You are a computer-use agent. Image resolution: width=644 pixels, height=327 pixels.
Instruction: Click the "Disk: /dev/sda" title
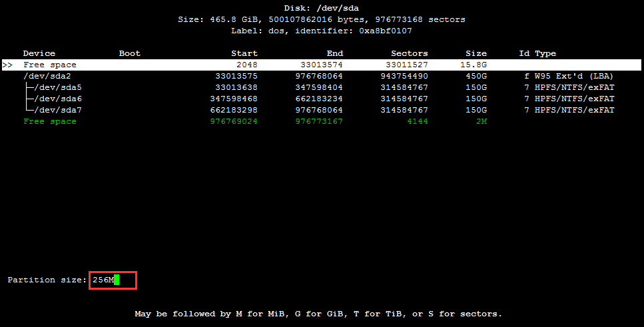[x=322, y=8]
